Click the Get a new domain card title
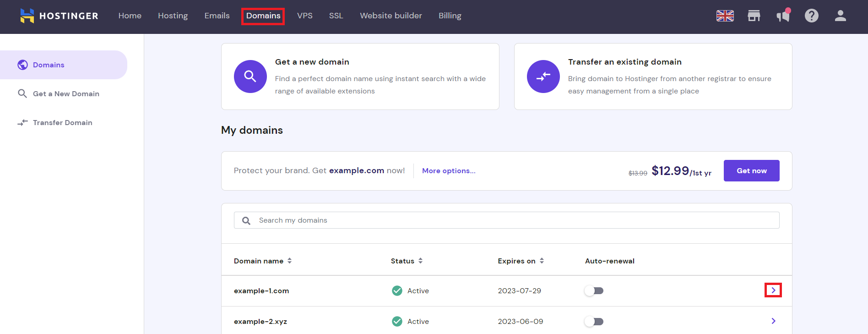 pos(312,62)
